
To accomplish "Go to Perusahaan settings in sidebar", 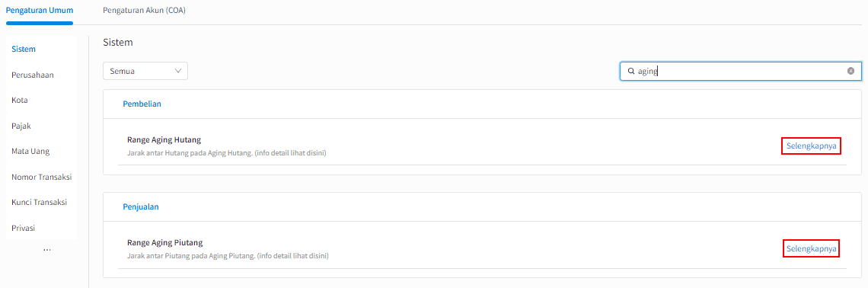I will (33, 74).
